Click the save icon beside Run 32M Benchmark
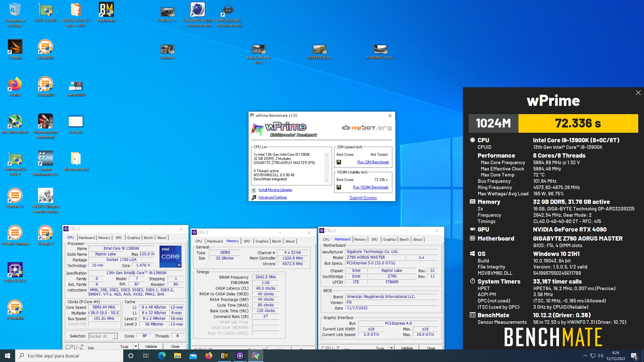The height and width of the screenshot is (362, 644). pos(339,162)
